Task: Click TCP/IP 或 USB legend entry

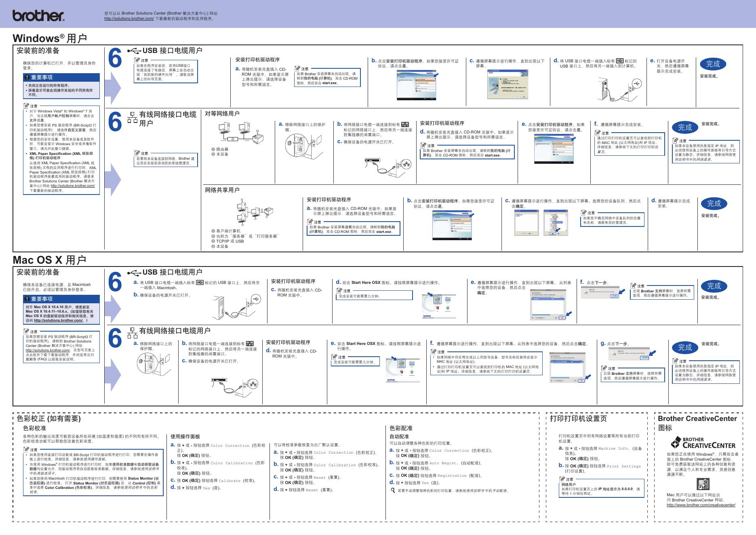Action: click(x=227, y=241)
